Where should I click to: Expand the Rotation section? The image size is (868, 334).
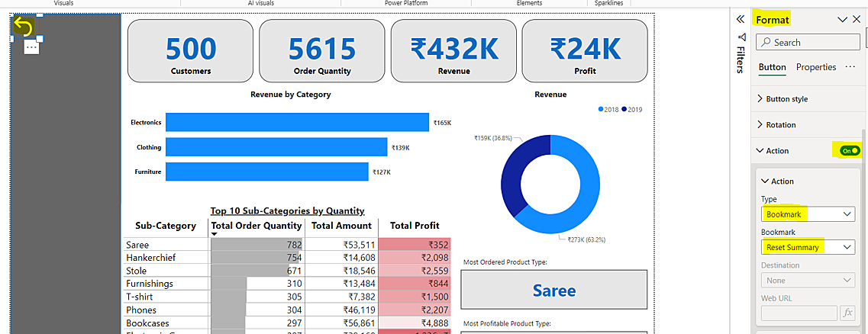(780, 125)
